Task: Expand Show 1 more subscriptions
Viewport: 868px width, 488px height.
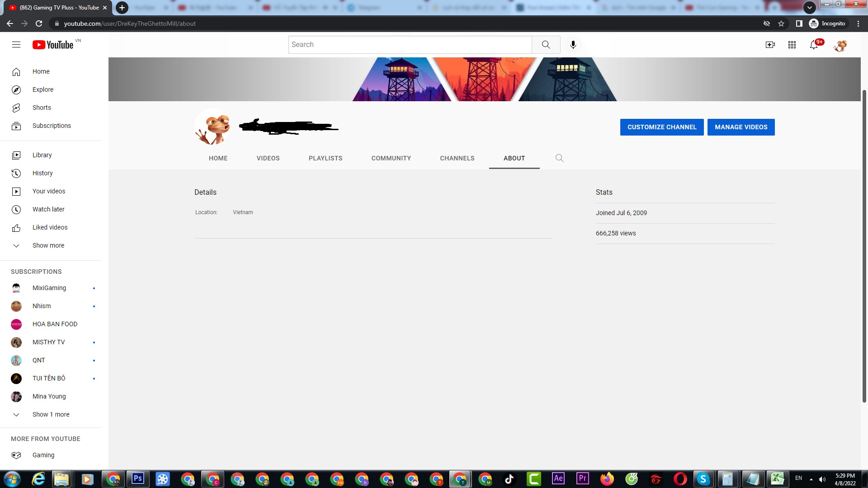Action: 51,414
